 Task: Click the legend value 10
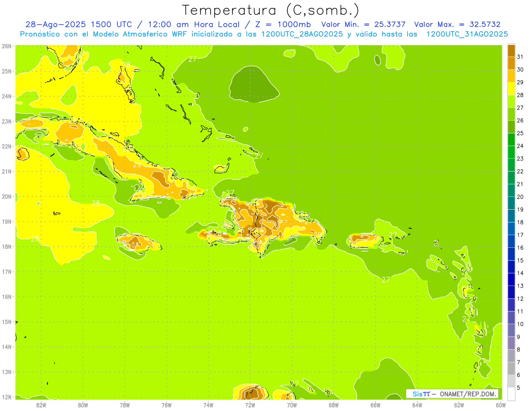click(x=520, y=324)
